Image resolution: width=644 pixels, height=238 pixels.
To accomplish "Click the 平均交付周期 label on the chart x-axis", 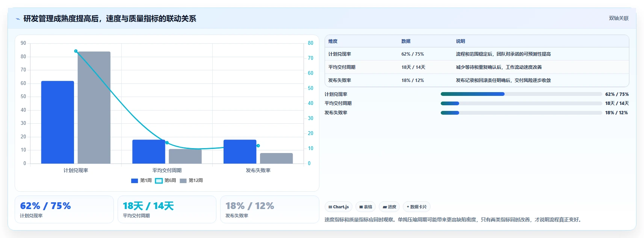I will coord(167,170).
